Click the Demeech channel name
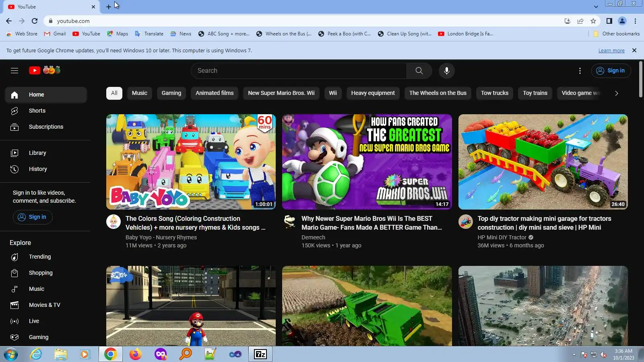Image resolution: width=644 pixels, height=362 pixels. coord(313,238)
